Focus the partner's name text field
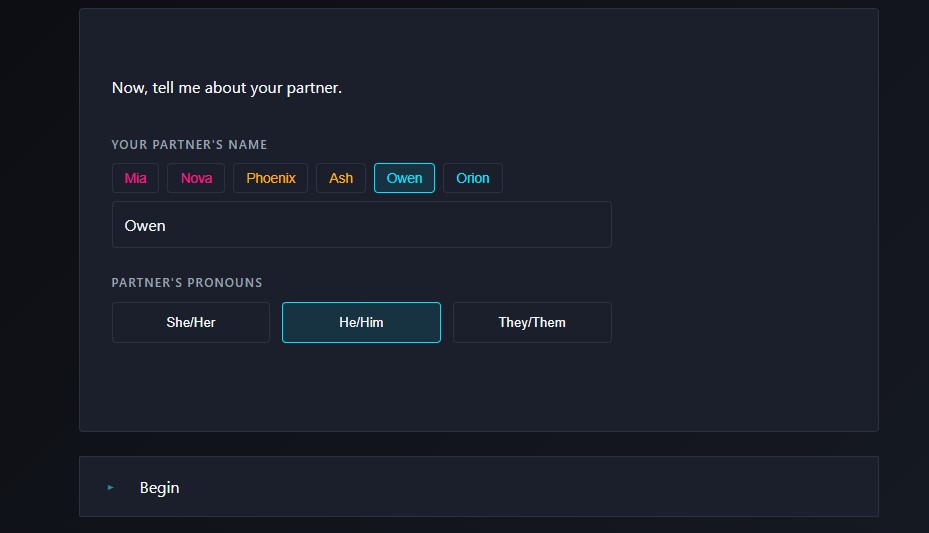The image size is (929, 533). point(400,225)
